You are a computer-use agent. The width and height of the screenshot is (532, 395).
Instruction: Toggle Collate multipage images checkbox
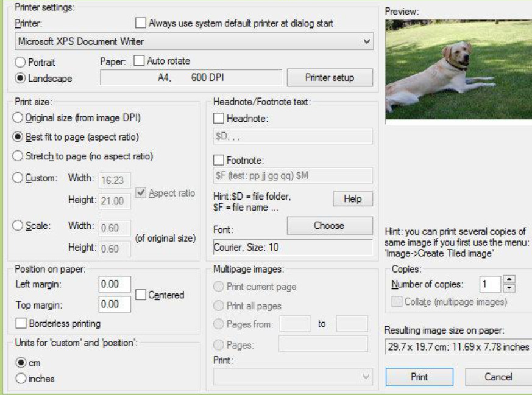397,301
